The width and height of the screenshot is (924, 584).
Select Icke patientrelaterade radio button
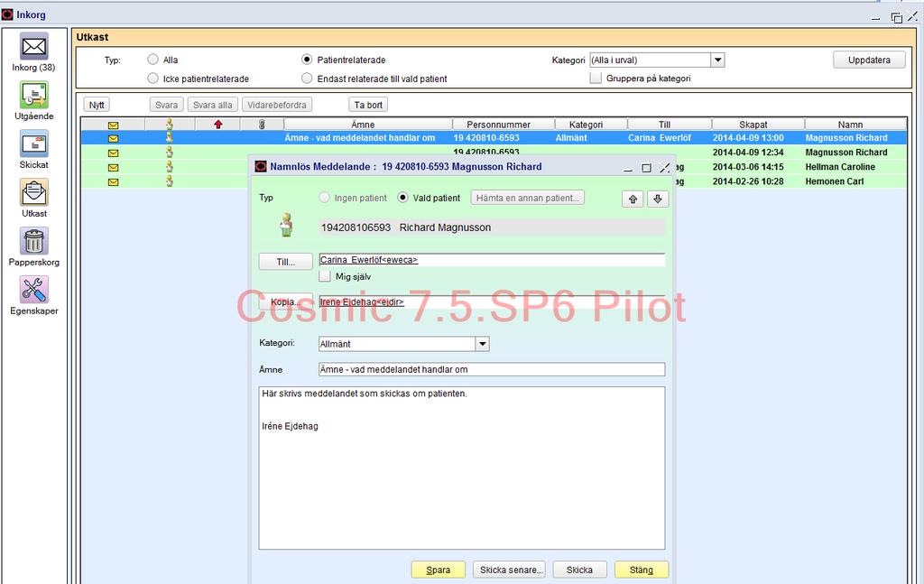153,79
